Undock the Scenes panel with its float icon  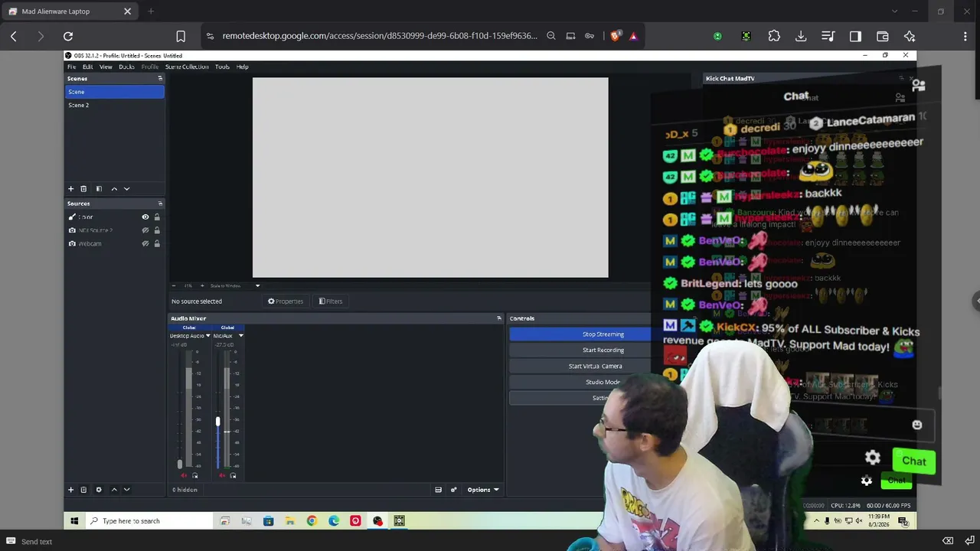(160, 78)
